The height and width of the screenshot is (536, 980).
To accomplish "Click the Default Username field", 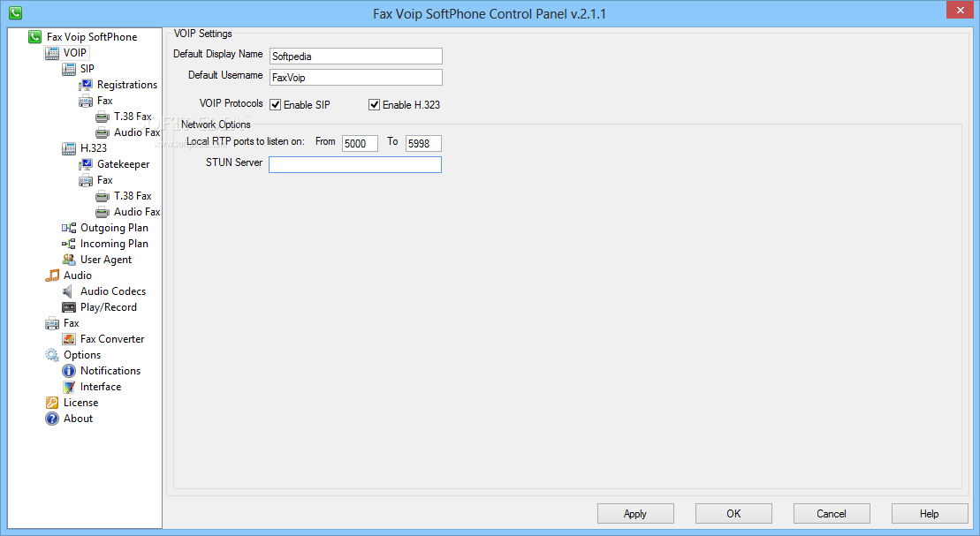I will click(x=356, y=78).
